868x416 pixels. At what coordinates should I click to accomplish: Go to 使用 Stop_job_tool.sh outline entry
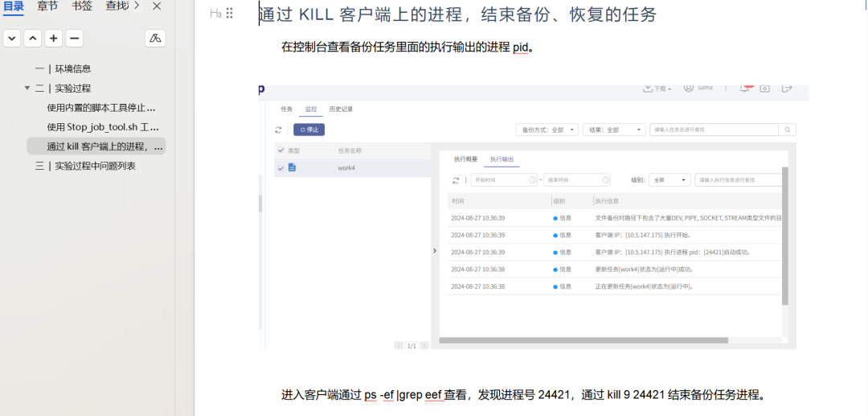[x=103, y=127]
